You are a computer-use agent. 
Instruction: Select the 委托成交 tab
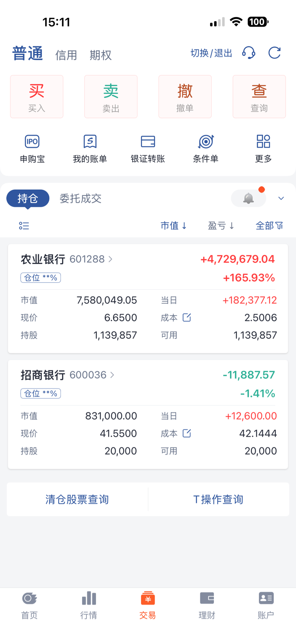click(x=81, y=199)
